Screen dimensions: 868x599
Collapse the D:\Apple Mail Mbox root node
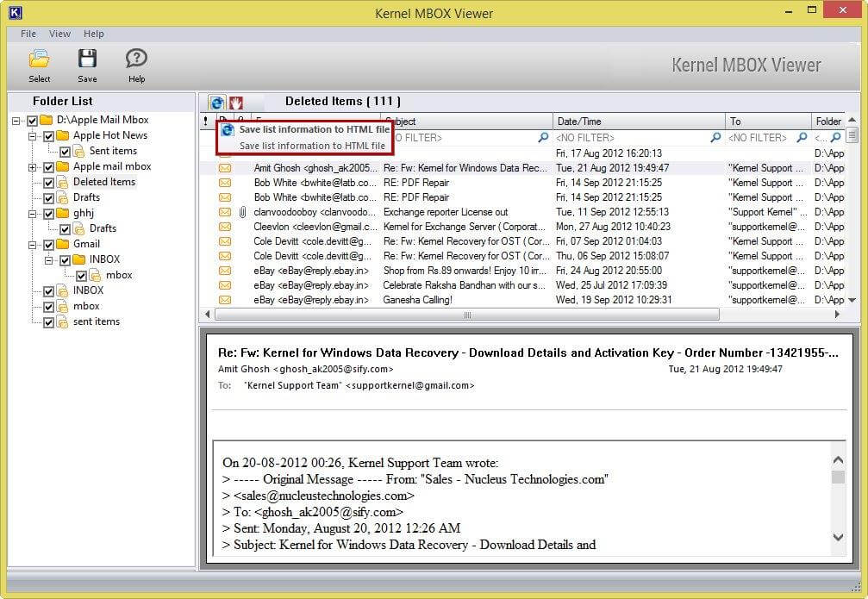pos(16,120)
